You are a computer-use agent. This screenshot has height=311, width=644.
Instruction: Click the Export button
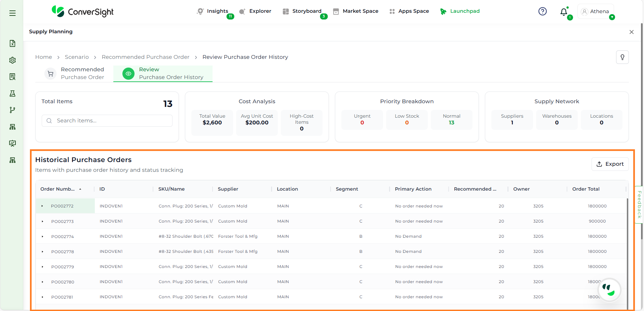coord(610,164)
